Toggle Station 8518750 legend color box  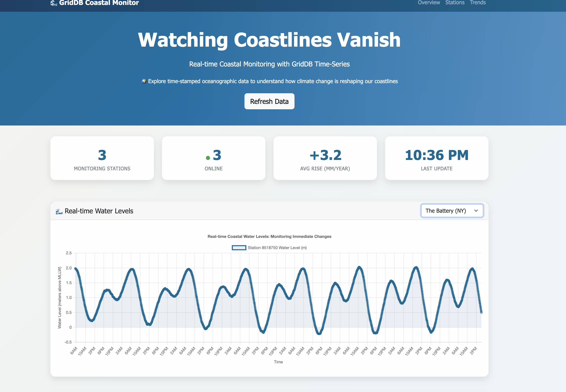click(x=239, y=248)
